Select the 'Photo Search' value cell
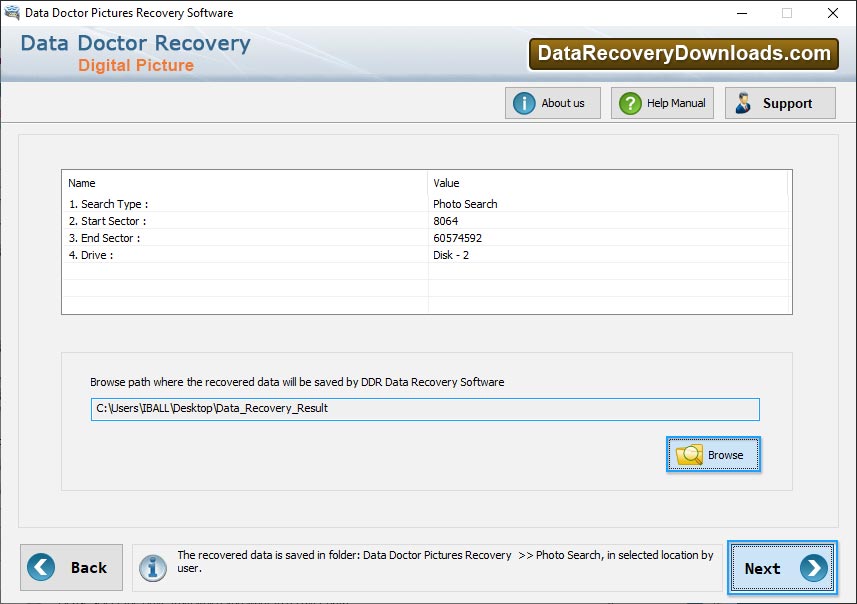This screenshot has height=604, width=857. coord(465,204)
